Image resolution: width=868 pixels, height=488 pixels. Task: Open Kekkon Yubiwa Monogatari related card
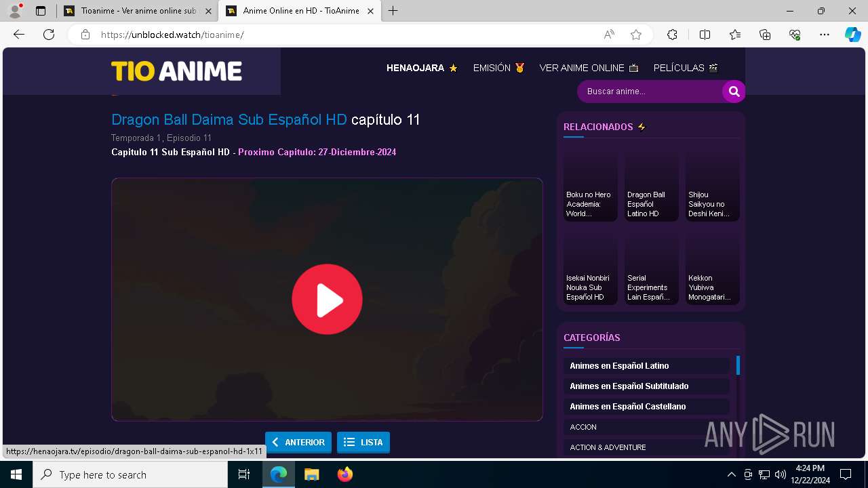coord(713,266)
